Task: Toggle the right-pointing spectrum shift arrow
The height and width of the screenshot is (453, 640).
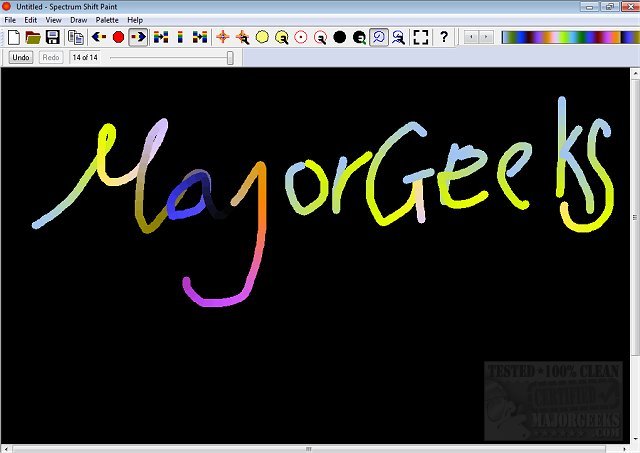Action: 138,37
